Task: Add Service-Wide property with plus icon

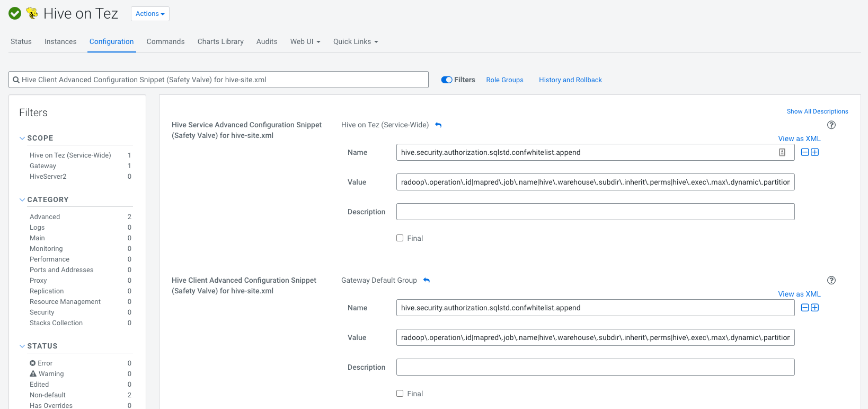Action: click(x=815, y=152)
